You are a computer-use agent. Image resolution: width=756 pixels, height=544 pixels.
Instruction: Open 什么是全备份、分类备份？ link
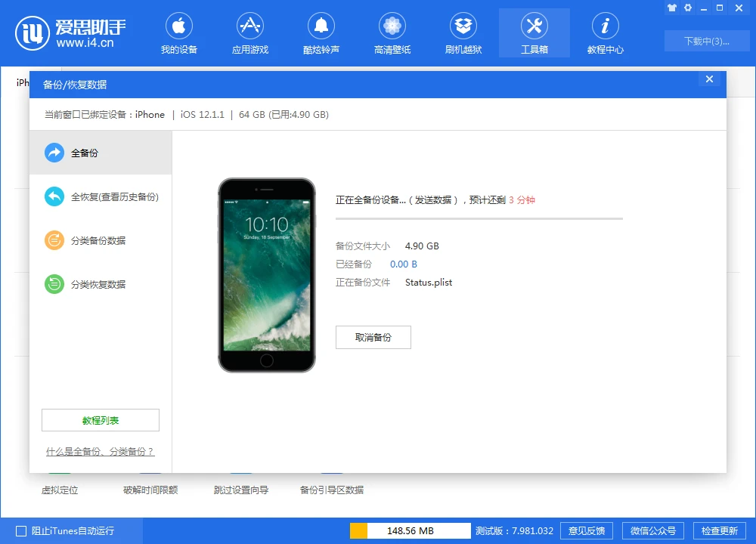pyautogui.click(x=101, y=452)
